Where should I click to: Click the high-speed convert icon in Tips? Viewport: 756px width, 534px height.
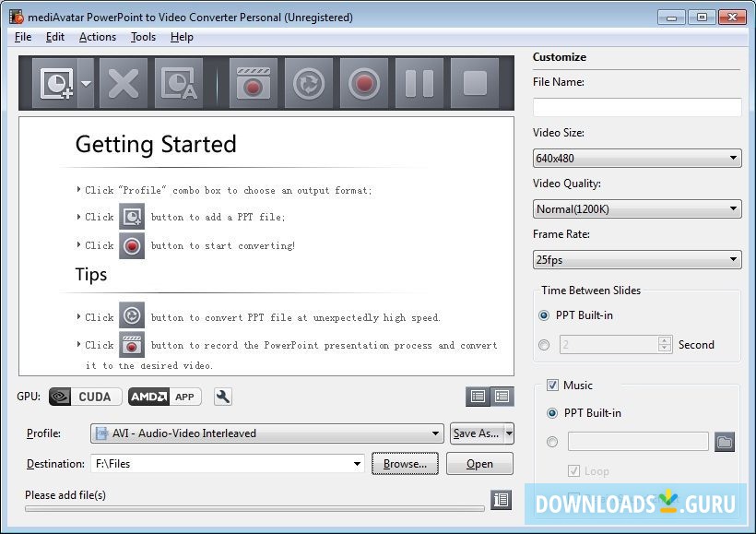[132, 315]
